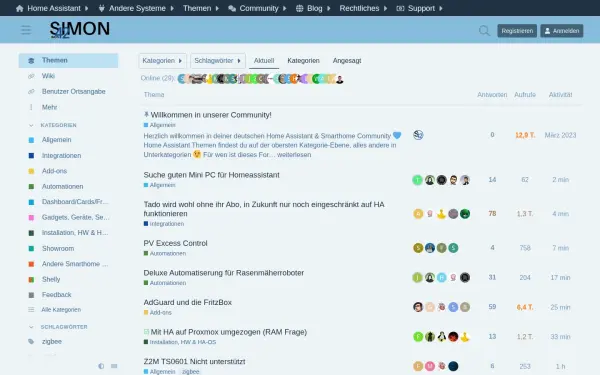Click the last online user avatar

pos(339,79)
